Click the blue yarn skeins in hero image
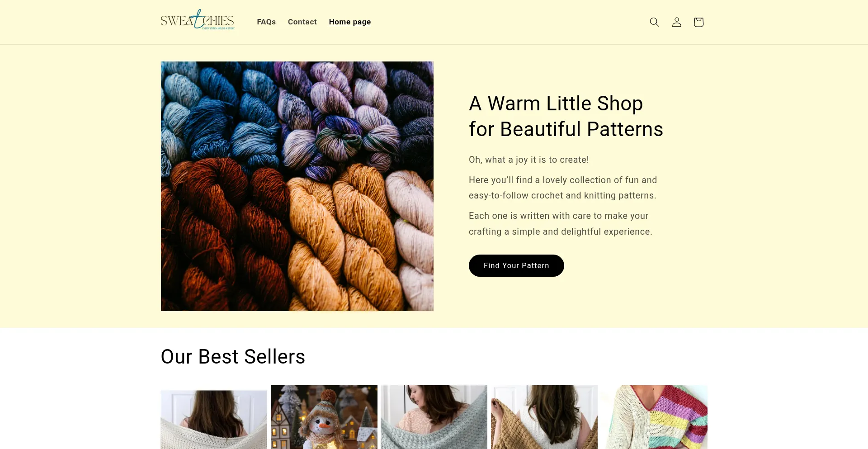The width and height of the screenshot is (868, 449). (212, 113)
